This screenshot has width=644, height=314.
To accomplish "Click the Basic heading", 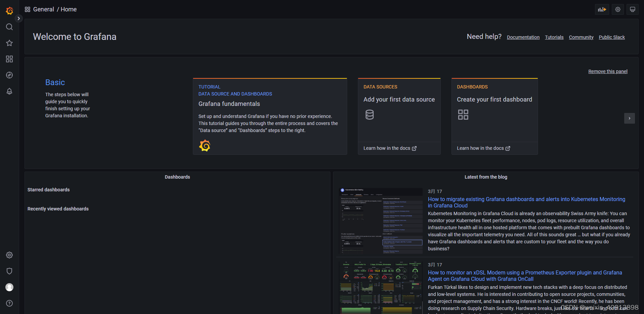I will (55, 82).
